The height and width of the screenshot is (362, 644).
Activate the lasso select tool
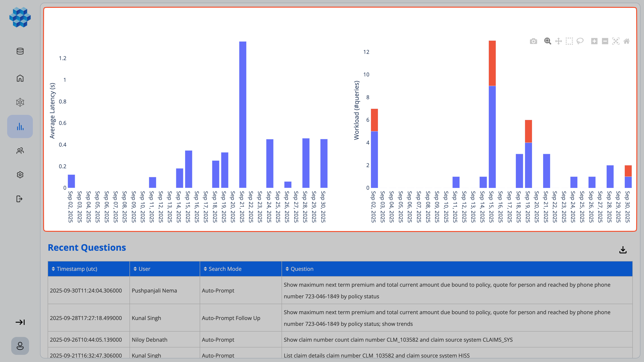(580, 41)
